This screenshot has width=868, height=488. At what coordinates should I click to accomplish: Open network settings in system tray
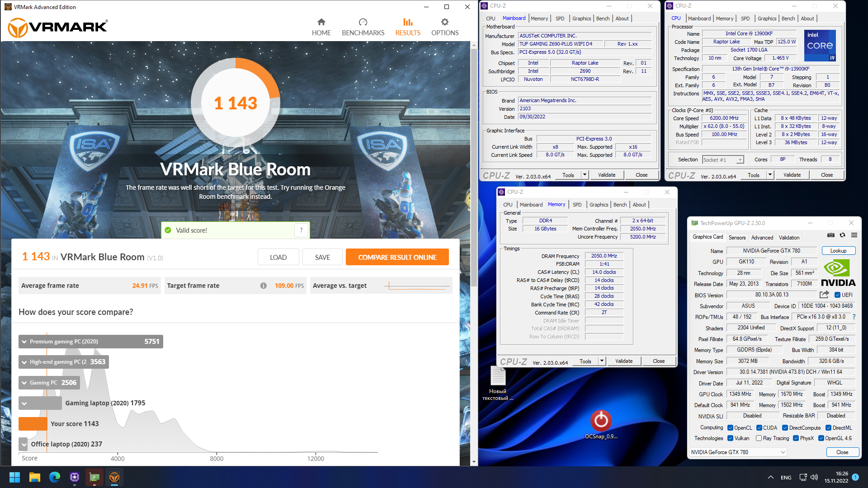coord(803,477)
